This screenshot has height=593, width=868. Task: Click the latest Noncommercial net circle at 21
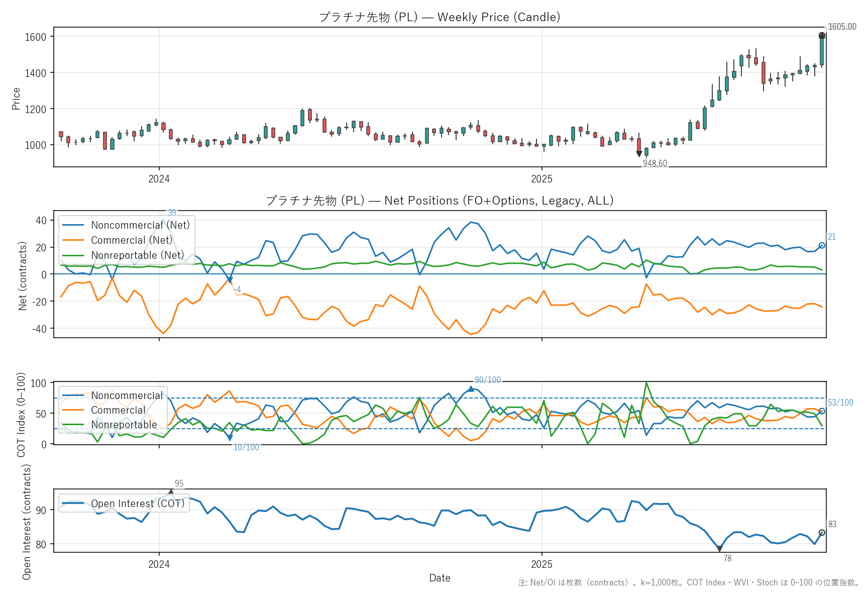(822, 245)
